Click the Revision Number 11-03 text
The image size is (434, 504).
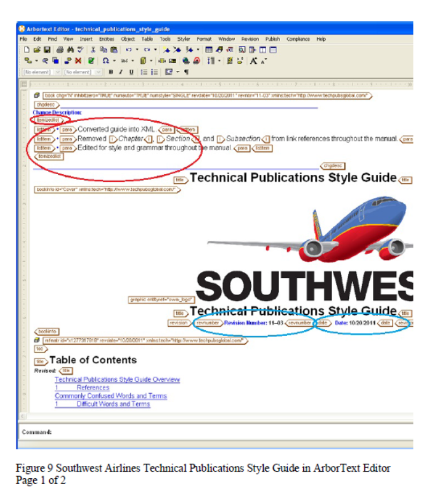(254, 323)
